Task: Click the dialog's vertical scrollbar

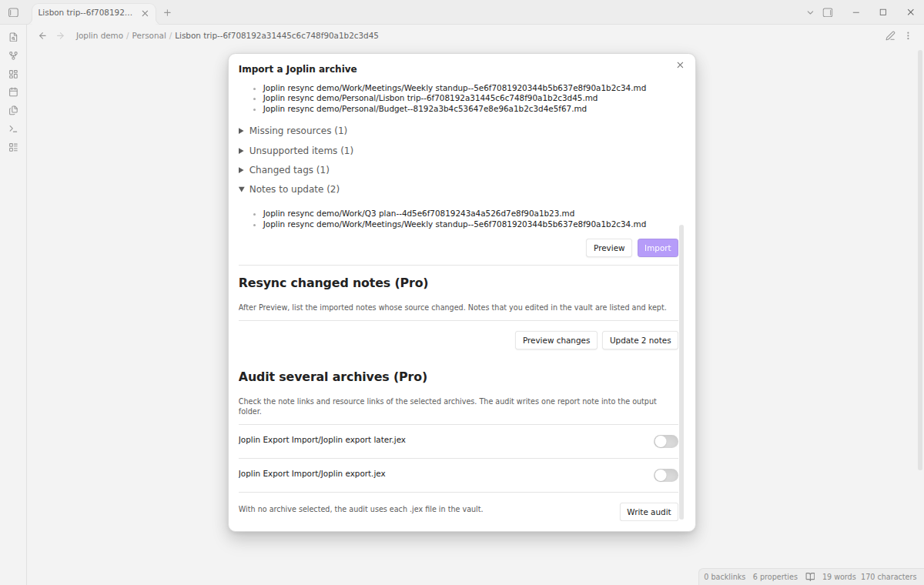Action: coord(681,373)
